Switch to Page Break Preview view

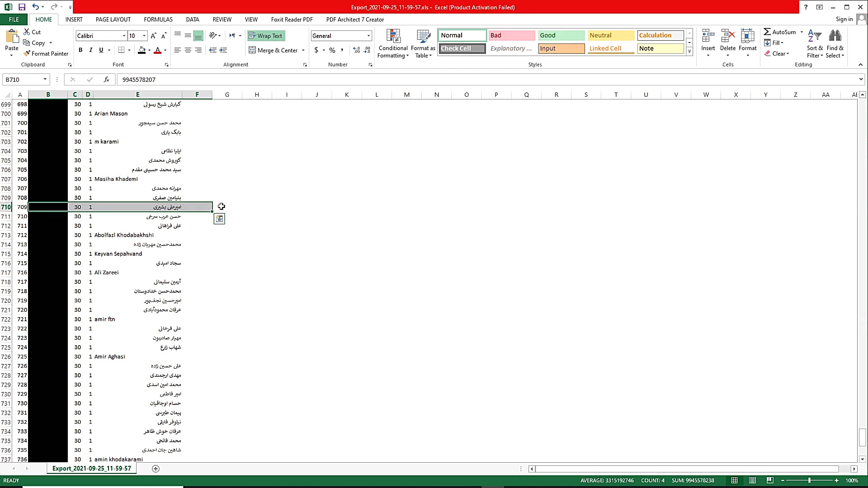770,480
